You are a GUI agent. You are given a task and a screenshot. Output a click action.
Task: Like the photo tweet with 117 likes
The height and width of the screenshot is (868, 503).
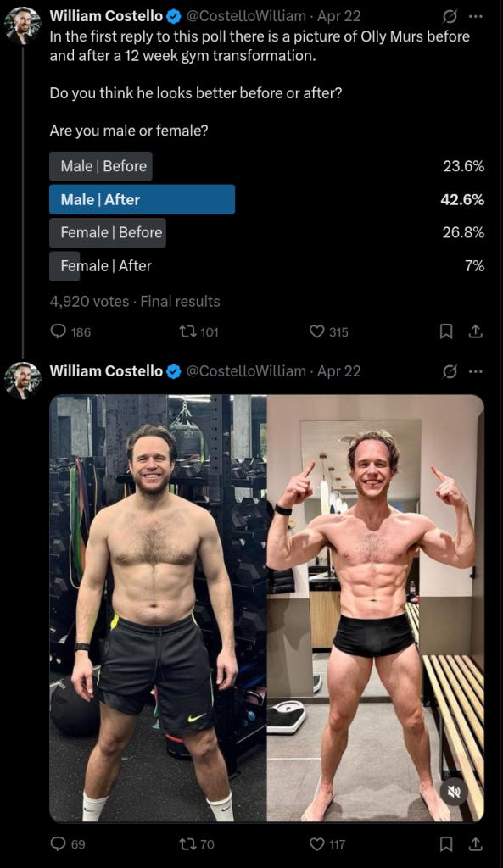(327, 843)
